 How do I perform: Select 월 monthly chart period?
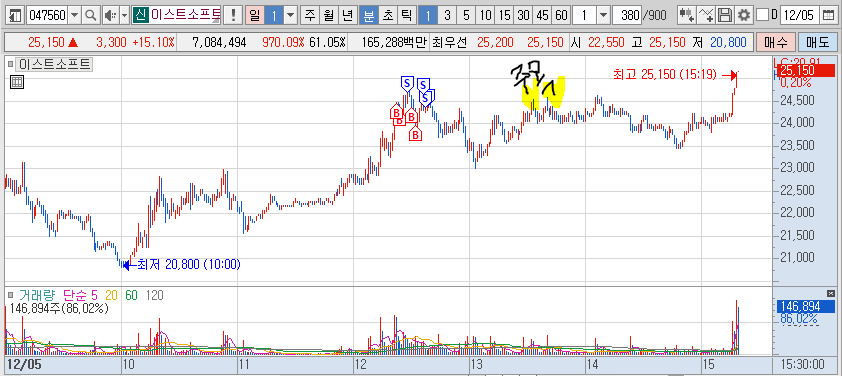click(329, 15)
